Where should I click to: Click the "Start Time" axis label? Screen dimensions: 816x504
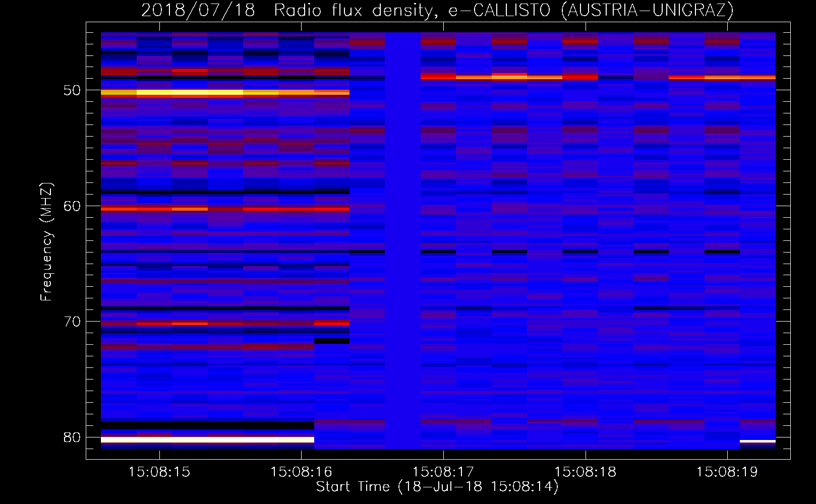(437, 486)
